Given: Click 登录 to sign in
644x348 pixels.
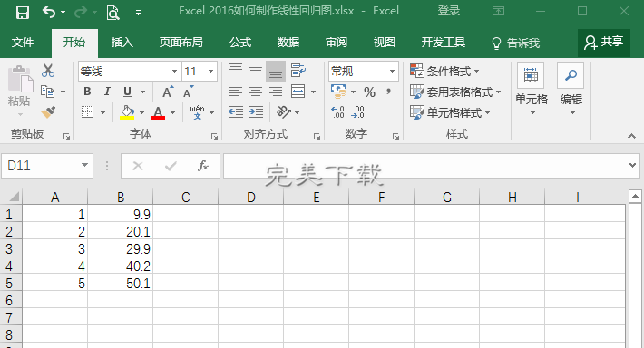Looking at the screenshot, I should click(448, 11).
